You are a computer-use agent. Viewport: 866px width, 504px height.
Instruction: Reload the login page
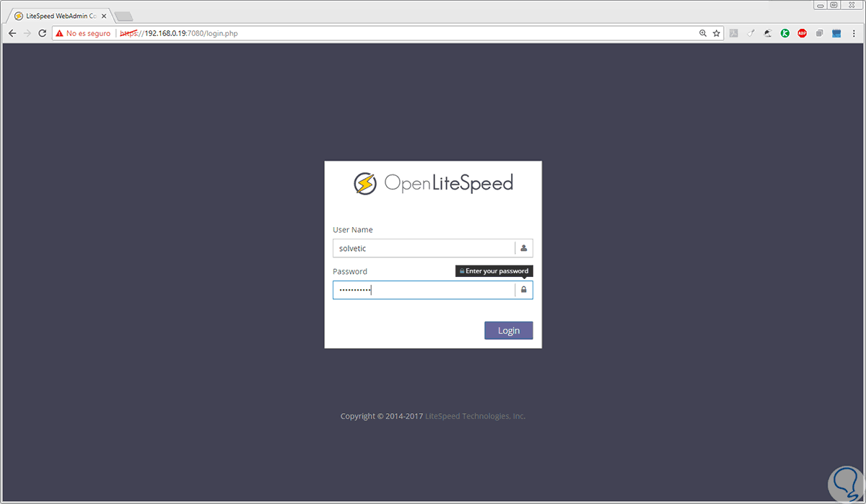[x=43, y=33]
